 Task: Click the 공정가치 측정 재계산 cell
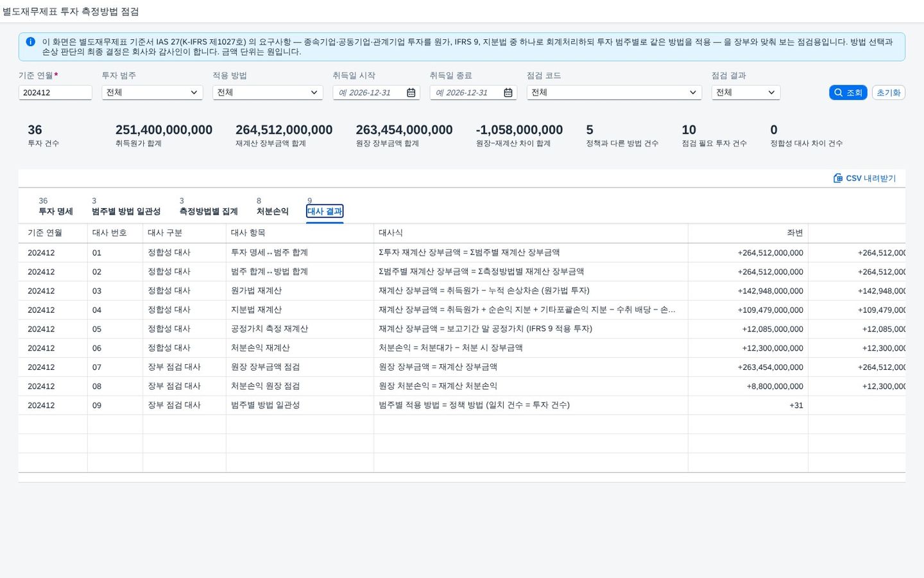coord(300,329)
